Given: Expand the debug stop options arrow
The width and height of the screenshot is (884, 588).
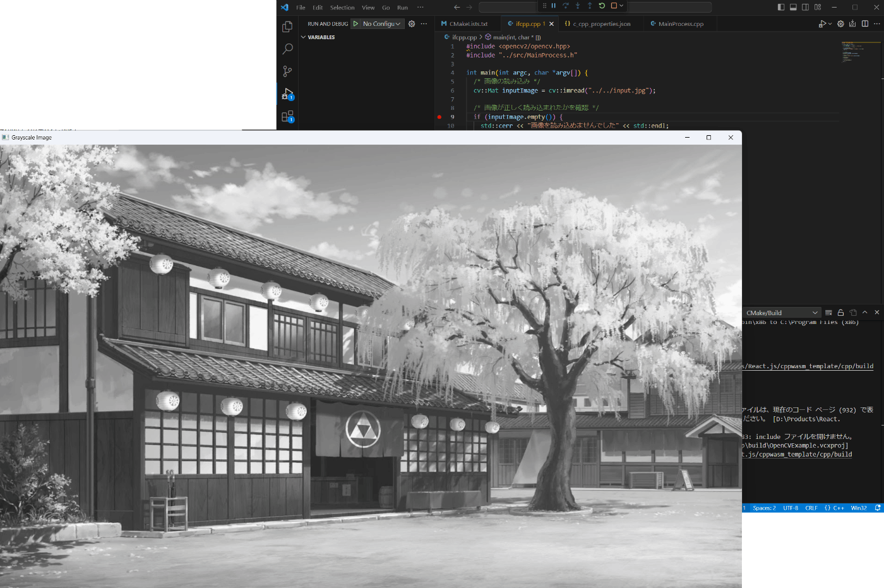Looking at the screenshot, I should 621,6.
